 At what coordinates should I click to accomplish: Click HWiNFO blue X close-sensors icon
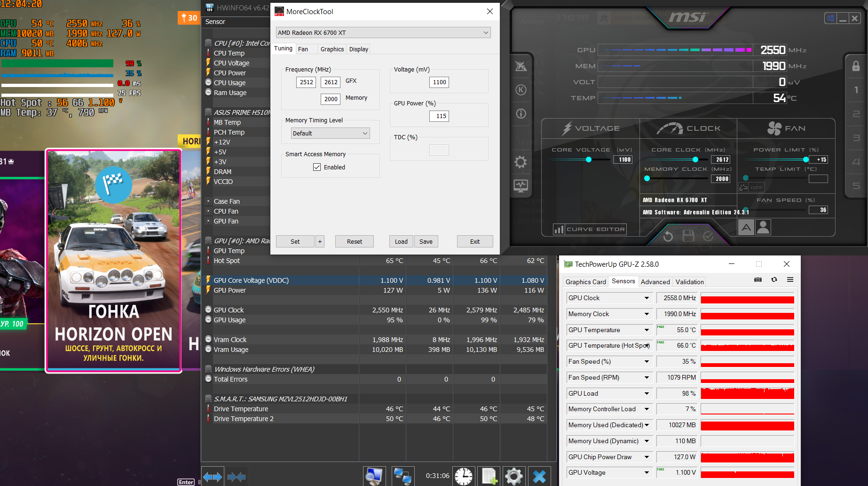(539, 476)
